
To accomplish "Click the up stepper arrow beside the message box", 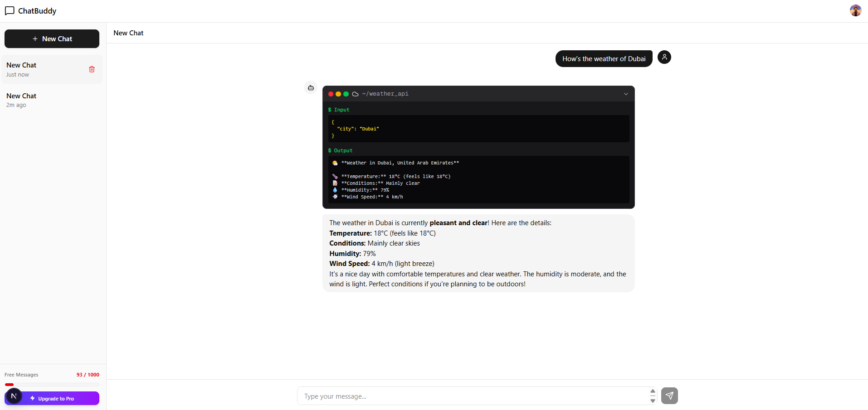I will pos(653,391).
